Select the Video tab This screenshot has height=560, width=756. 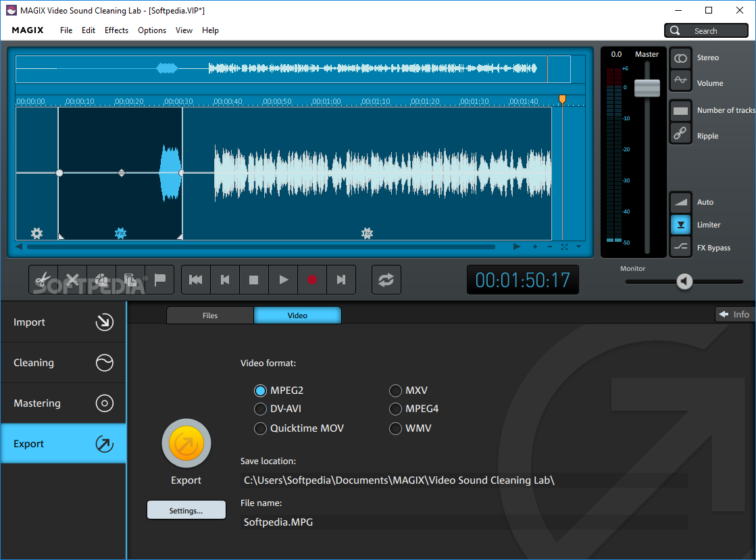(x=297, y=315)
